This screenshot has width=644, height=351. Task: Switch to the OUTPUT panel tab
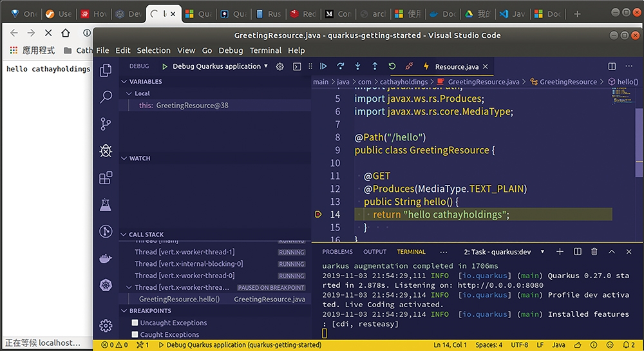point(375,252)
